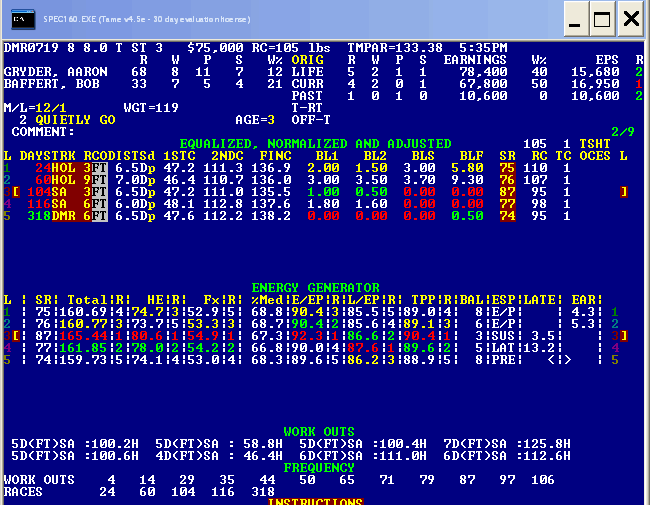Viewport: 650px width, 505px height.
Task: Click the EQUALIZED, NORMALIZED AND ADJUSTED heading
Action: coord(315,144)
